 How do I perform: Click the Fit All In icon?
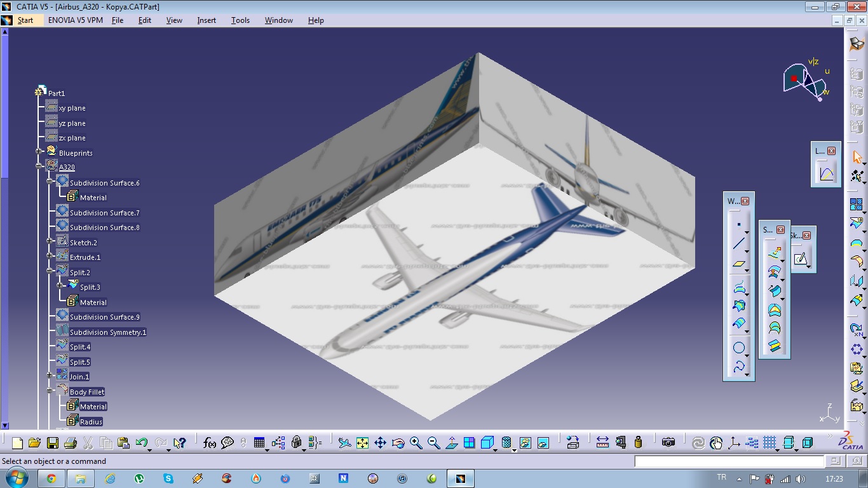pos(362,443)
